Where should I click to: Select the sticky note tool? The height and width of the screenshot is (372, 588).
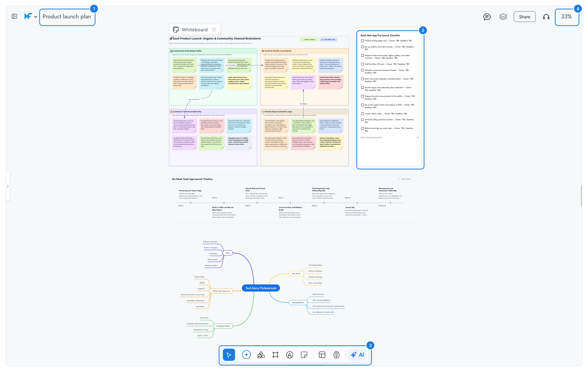[304, 355]
